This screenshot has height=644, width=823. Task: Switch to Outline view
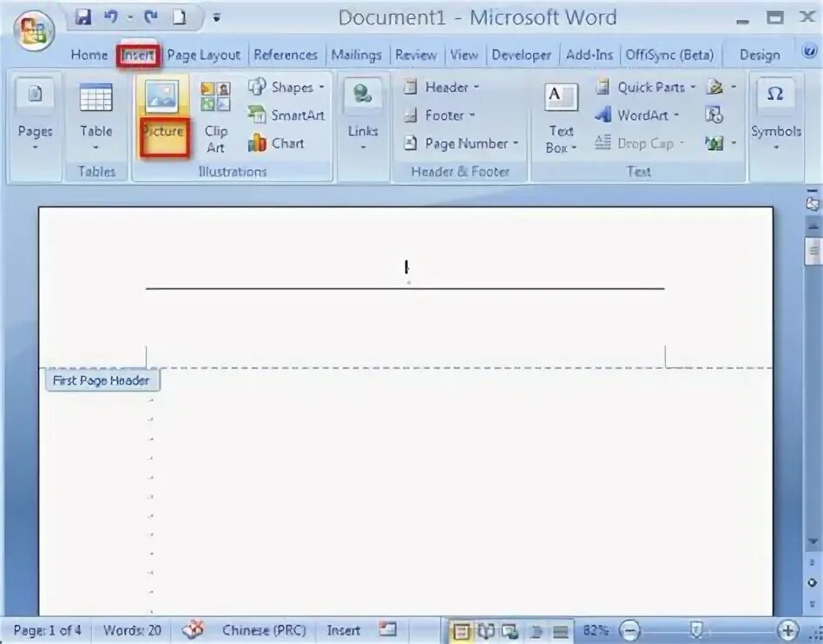click(x=536, y=630)
